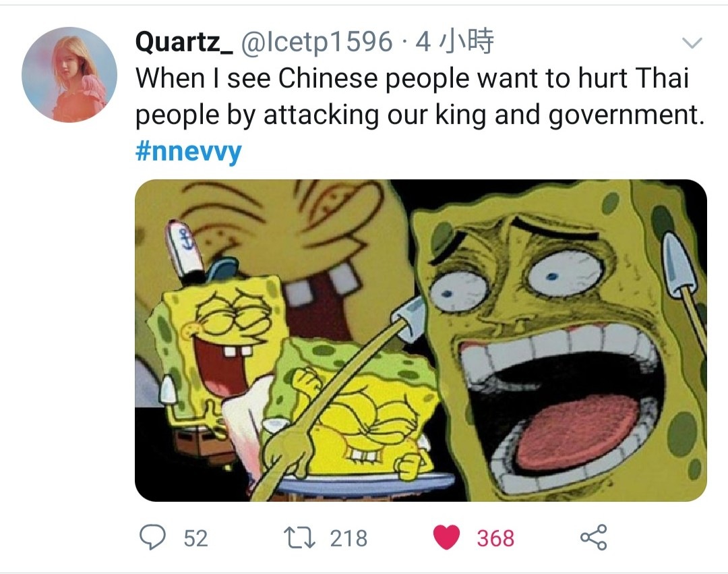This screenshot has height=574, width=728.
Task: Open replies with the speech bubble icon
Action: 153,538
